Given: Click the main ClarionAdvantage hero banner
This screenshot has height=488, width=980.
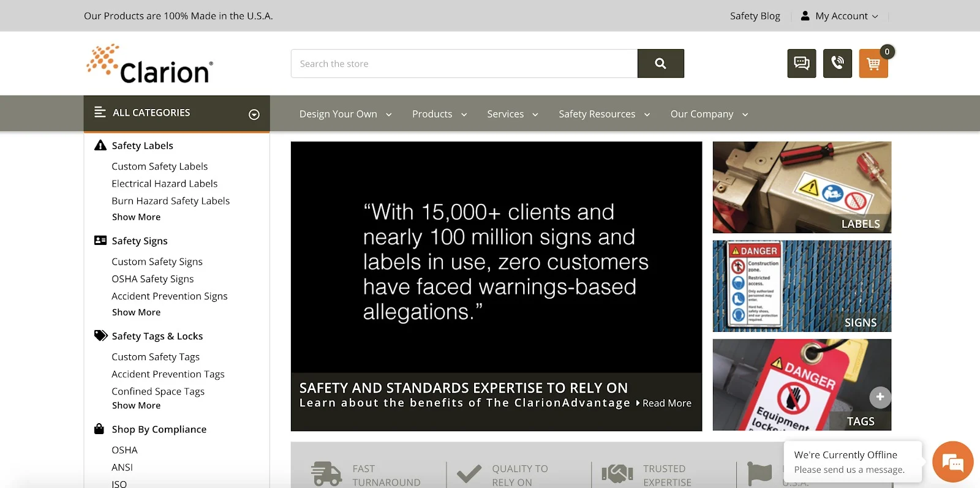Looking at the screenshot, I should pyautogui.click(x=496, y=286).
